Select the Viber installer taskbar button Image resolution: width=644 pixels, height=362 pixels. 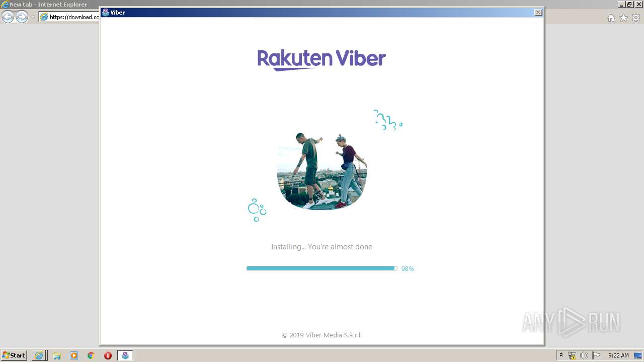pos(125,355)
